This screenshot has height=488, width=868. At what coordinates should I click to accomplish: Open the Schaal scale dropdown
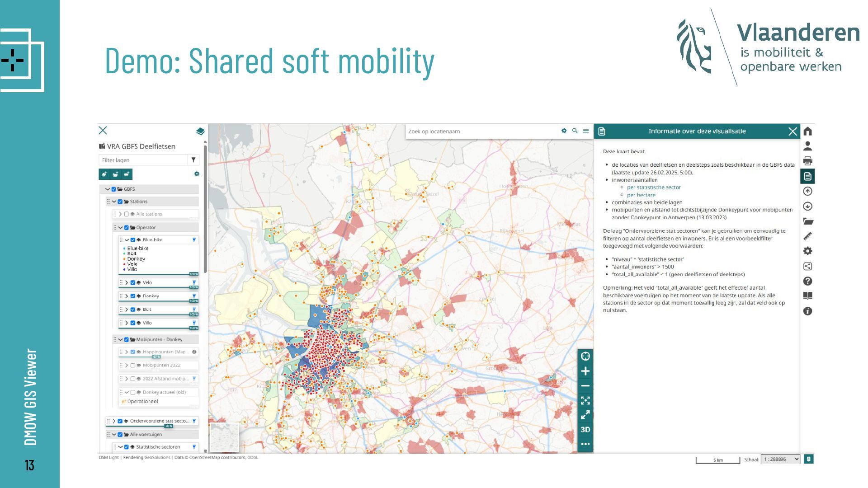click(780, 459)
